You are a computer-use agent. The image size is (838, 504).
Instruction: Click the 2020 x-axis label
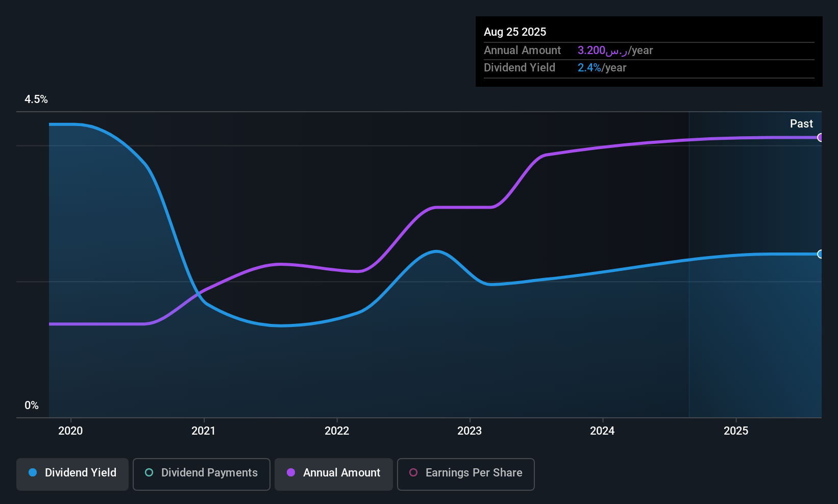point(70,431)
